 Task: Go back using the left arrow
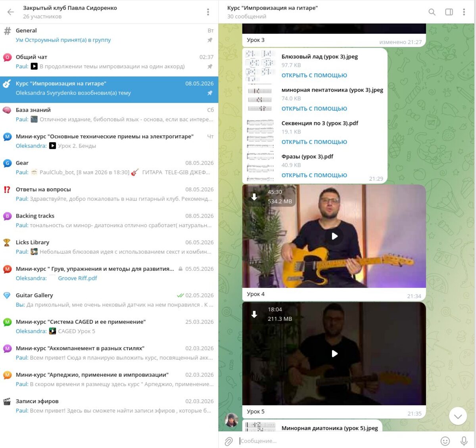pos(11,12)
